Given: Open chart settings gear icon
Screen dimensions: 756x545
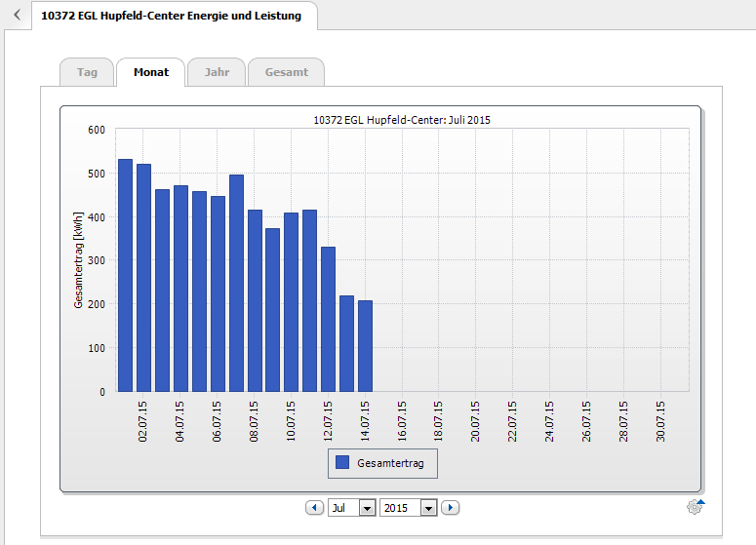Looking at the screenshot, I should point(695,507).
